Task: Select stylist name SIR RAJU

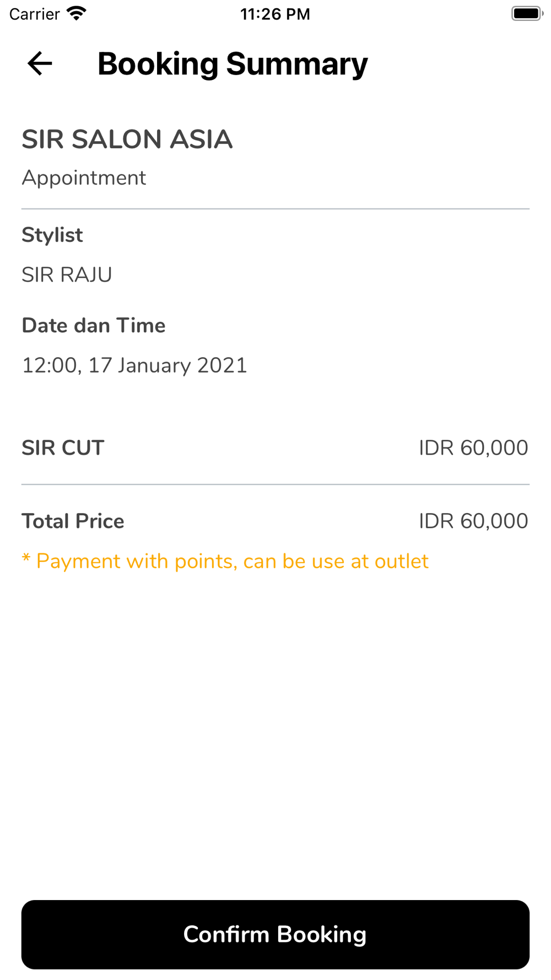Action: coord(67,274)
